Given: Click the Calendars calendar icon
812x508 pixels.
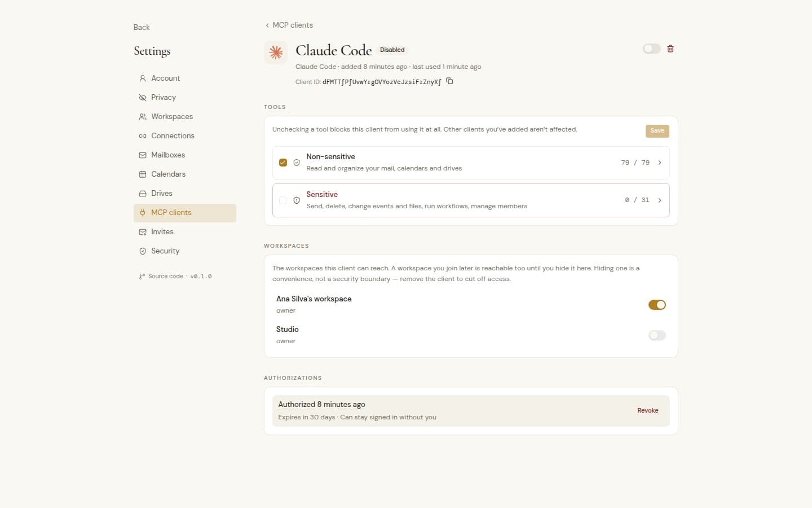Looking at the screenshot, I should [x=143, y=174].
